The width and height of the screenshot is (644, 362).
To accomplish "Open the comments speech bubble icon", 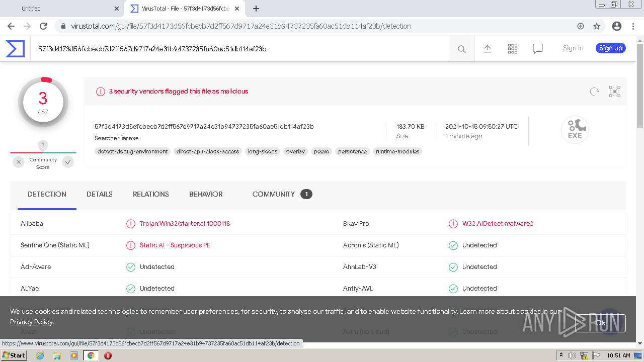I will [537, 49].
